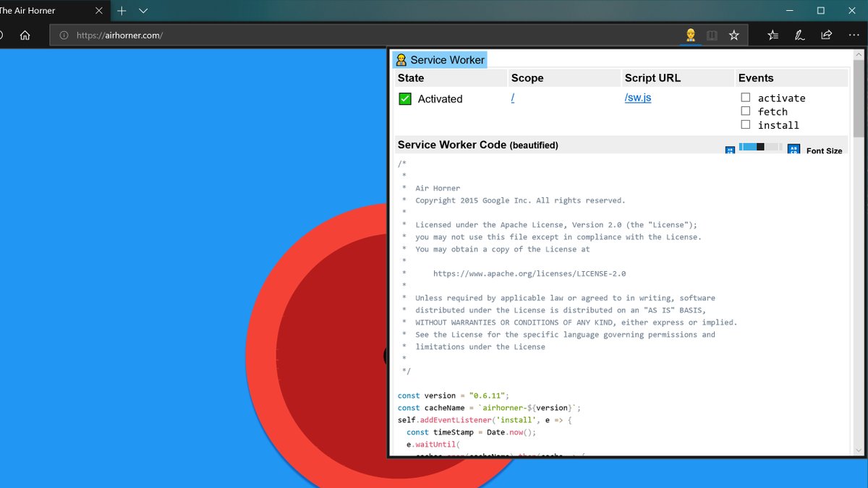Click the addEventListener('install') code line
This screenshot has width=868, height=488.
(485, 420)
